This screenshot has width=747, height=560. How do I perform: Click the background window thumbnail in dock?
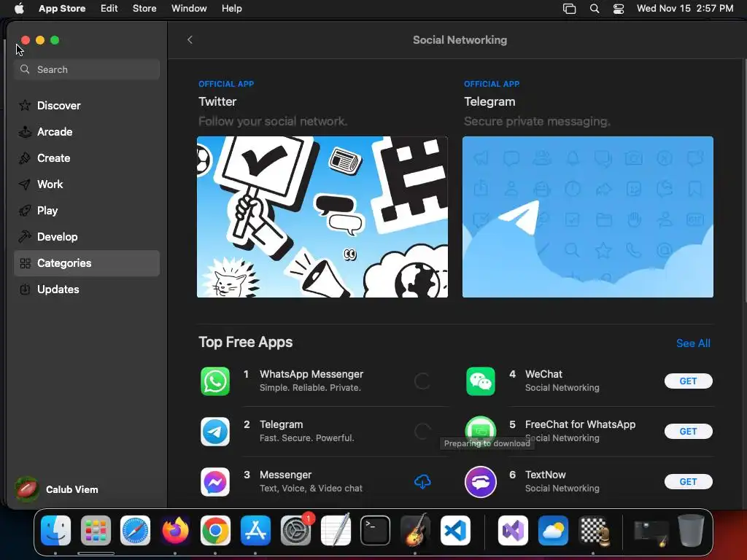[651, 532]
